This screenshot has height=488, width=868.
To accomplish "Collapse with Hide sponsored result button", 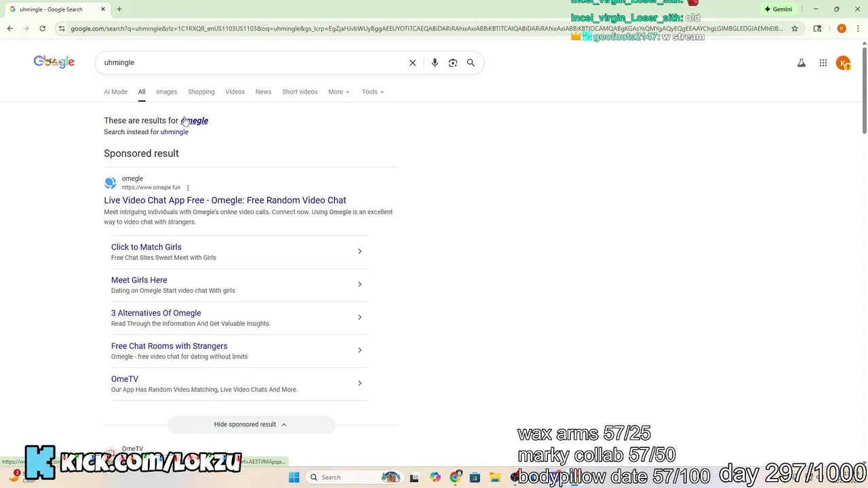I will coord(251,424).
